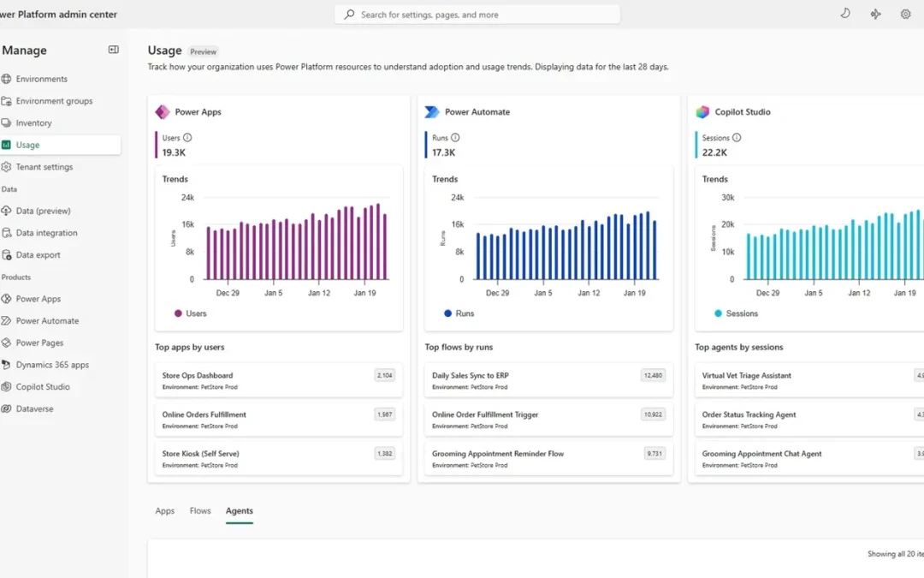The image size is (924, 578).
Task: Toggle the Users legend swatch
Action: click(x=178, y=313)
